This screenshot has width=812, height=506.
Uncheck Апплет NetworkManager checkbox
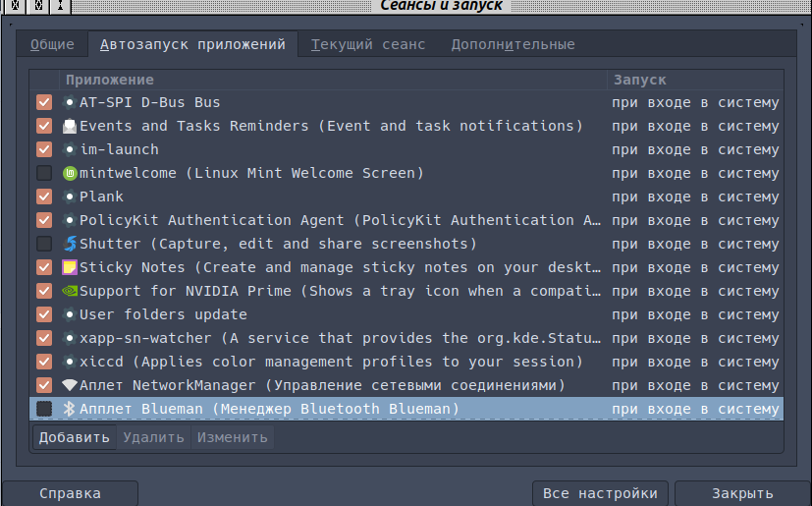tap(44, 385)
